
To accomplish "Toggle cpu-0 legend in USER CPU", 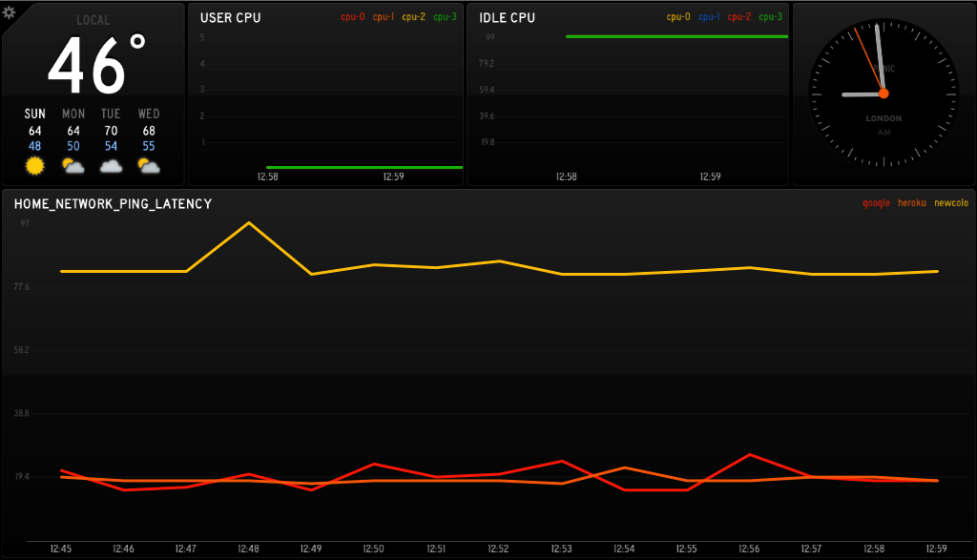I will [x=353, y=17].
